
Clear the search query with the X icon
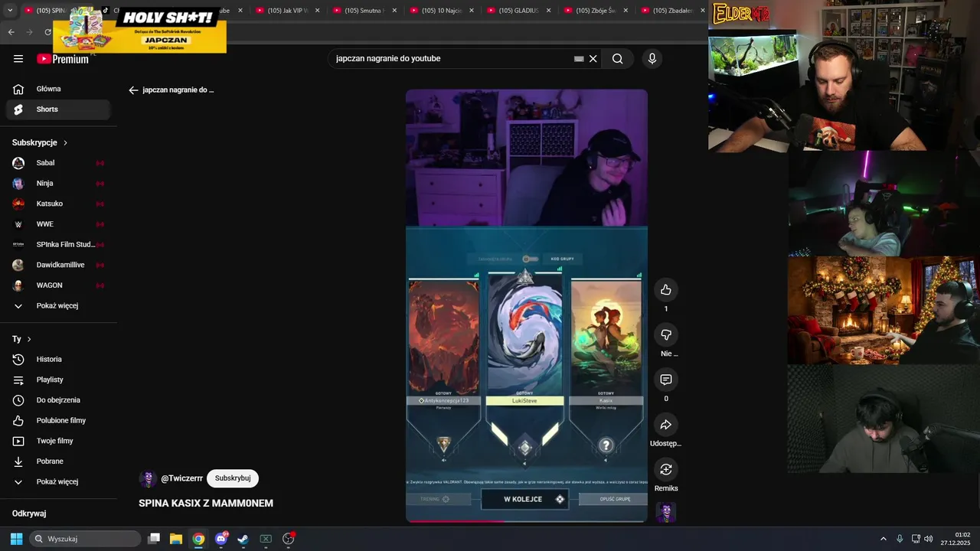593,59
